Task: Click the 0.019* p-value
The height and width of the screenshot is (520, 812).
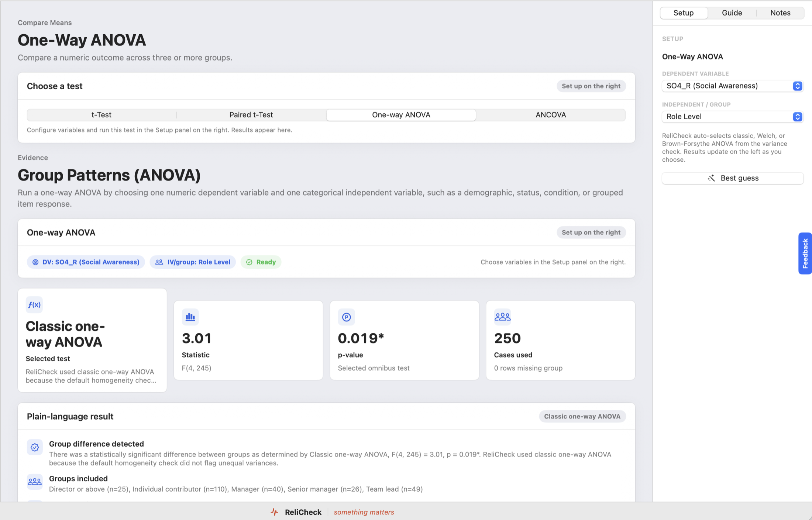Action: pos(361,338)
